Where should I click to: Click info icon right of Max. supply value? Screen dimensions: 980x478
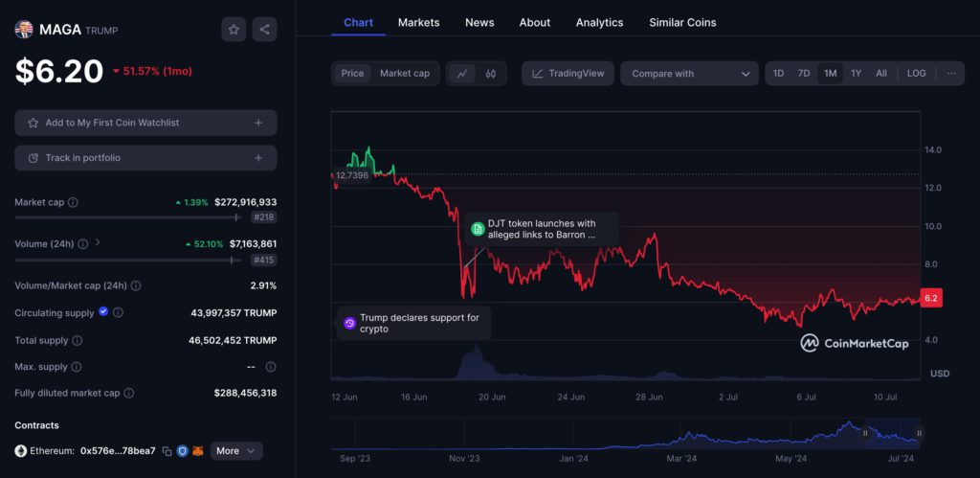click(271, 367)
